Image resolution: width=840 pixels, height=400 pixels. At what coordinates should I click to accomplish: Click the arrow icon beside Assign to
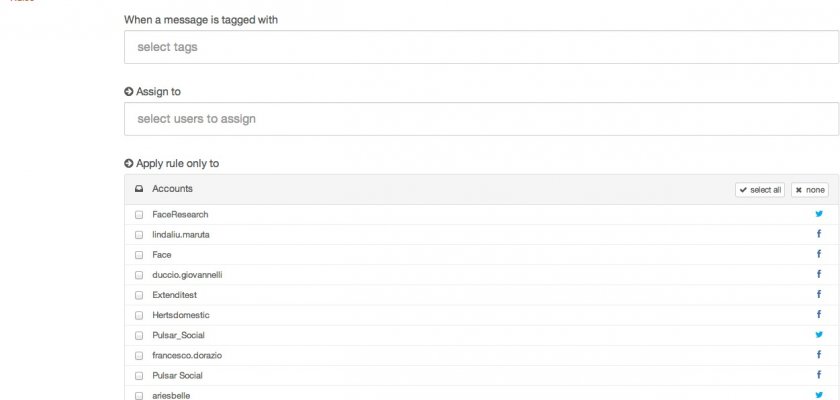click(129, 91)
